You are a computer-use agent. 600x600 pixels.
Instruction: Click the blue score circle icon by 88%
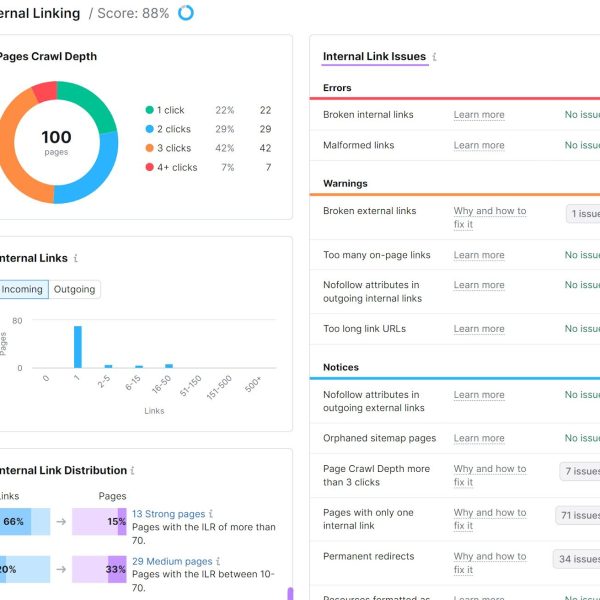186,13
